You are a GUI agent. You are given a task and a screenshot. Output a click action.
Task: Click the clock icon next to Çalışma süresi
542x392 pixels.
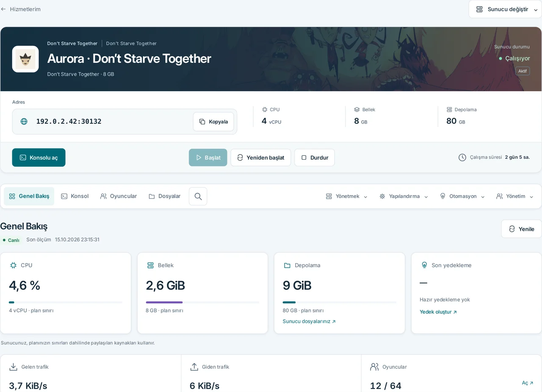[x=462, y=157]
